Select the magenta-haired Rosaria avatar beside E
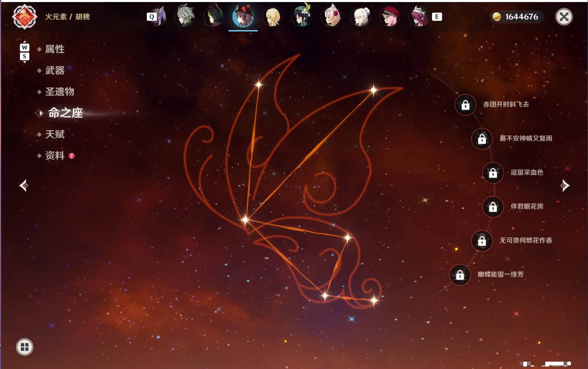 [419, 17]
